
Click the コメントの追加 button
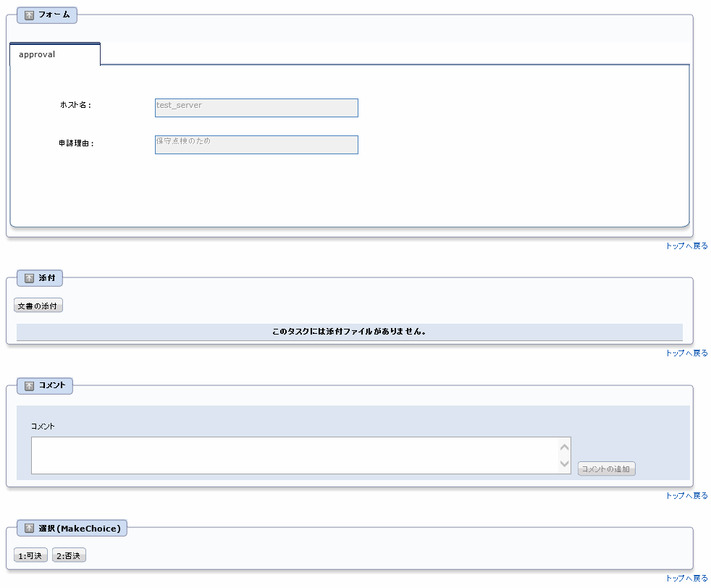(606, 469)
